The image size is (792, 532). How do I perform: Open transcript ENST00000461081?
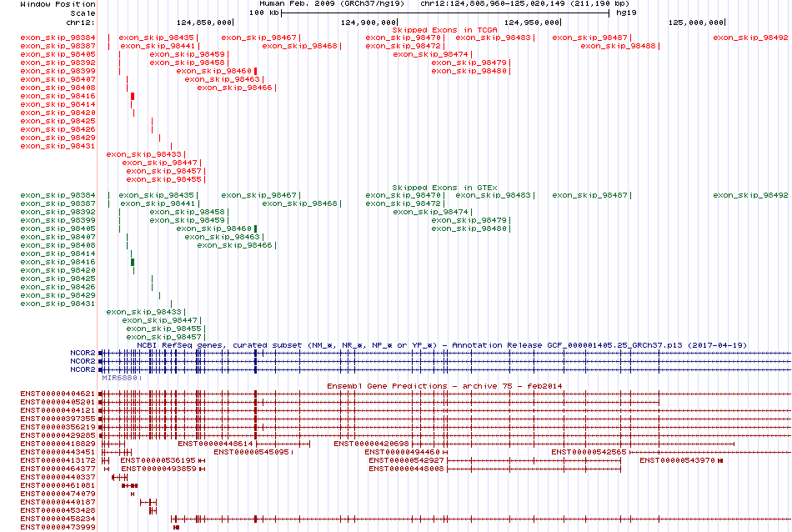58,485
